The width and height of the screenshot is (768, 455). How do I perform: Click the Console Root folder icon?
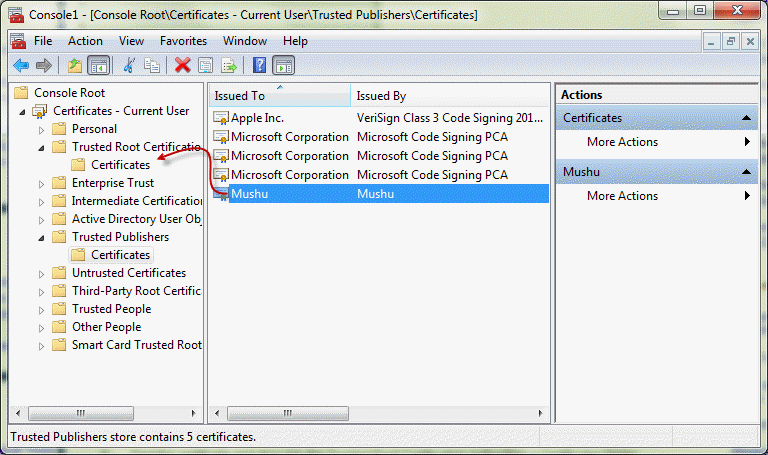(x=22, y=93)
